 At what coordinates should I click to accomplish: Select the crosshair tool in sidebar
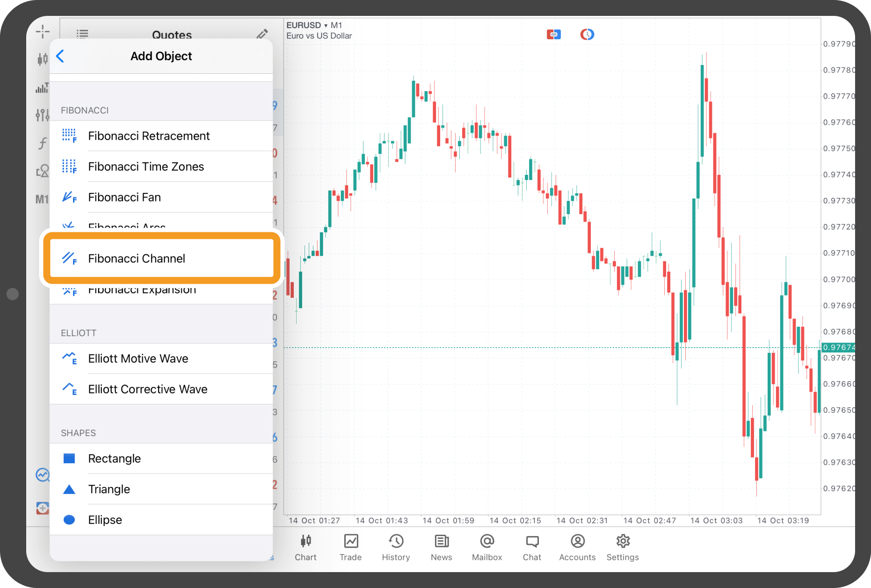(42, 32)
